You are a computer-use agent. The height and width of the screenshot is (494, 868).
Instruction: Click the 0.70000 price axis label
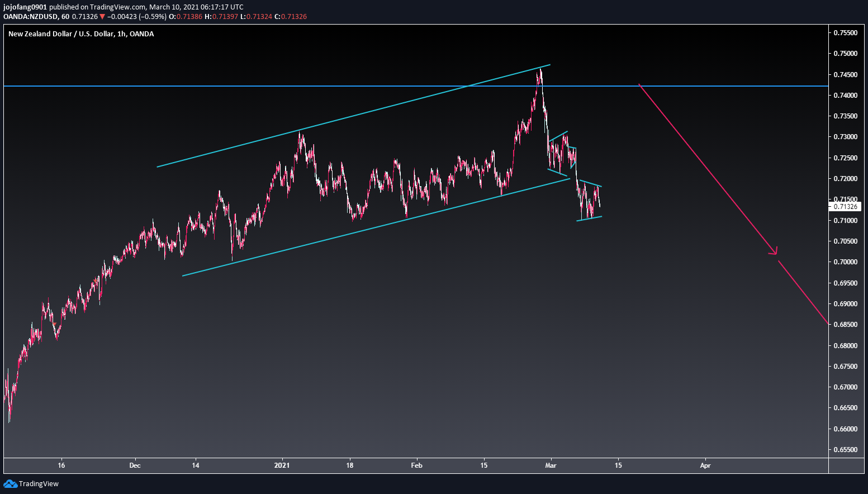click(845, 262)
